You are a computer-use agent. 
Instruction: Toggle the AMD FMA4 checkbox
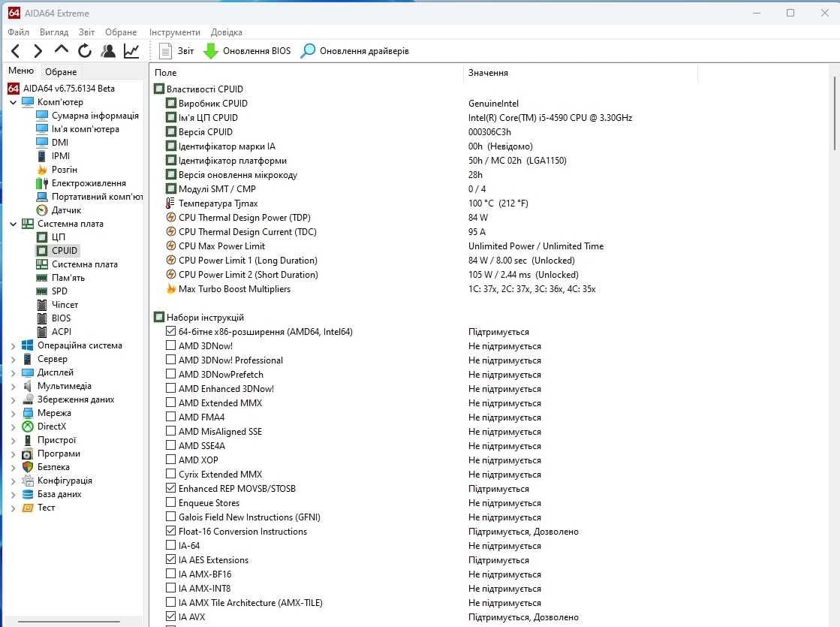170,417
